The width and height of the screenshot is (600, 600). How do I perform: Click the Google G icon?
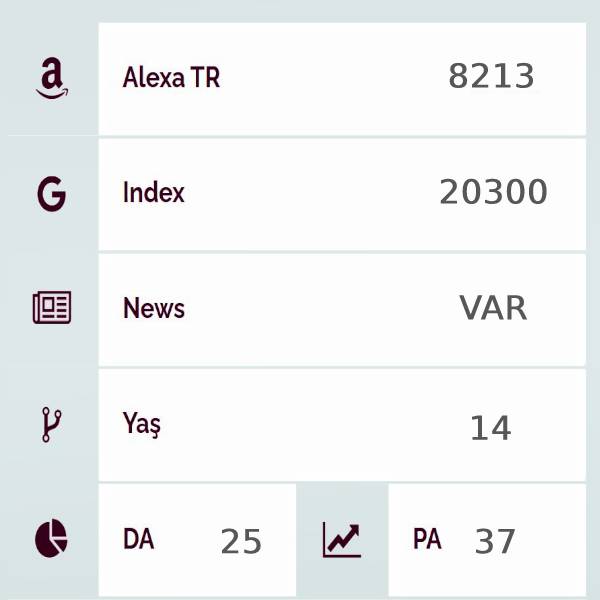[52, 194]
